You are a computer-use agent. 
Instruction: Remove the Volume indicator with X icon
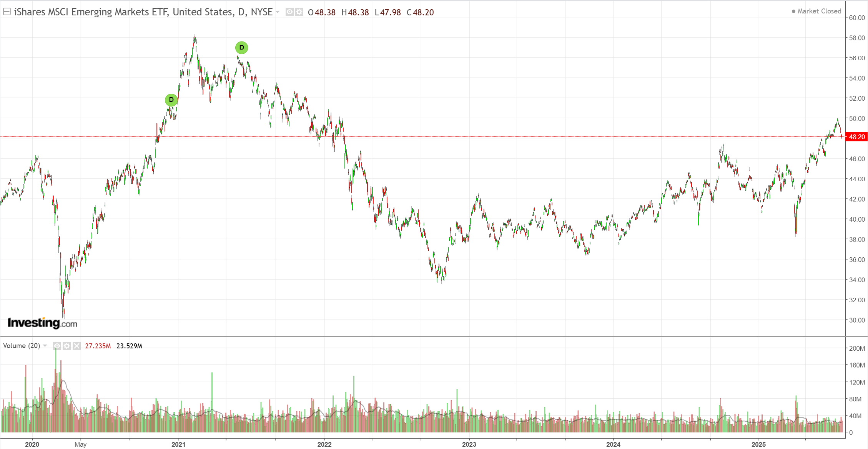[77, 346]
